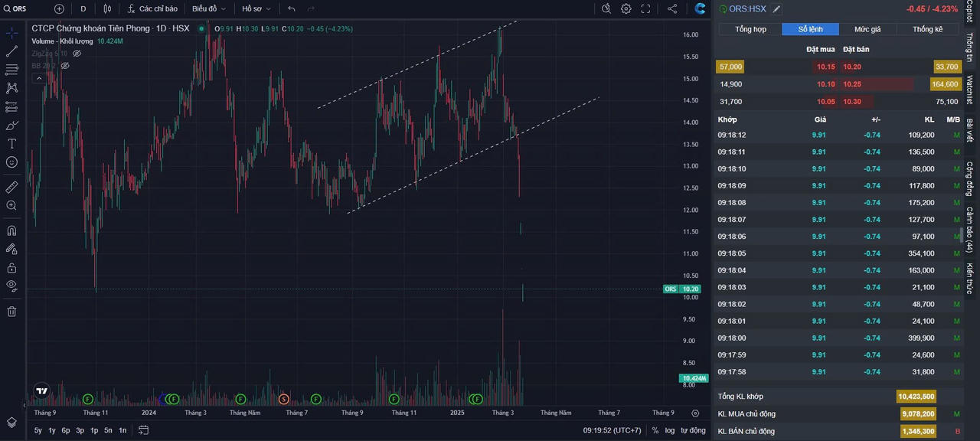Viewport: 980px width, 441px height.
Task: Click the share chart icon
Action: tap(672, 8)
